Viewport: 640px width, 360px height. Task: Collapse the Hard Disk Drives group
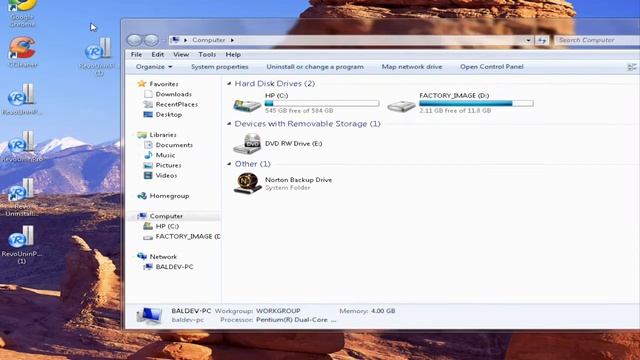229,84
